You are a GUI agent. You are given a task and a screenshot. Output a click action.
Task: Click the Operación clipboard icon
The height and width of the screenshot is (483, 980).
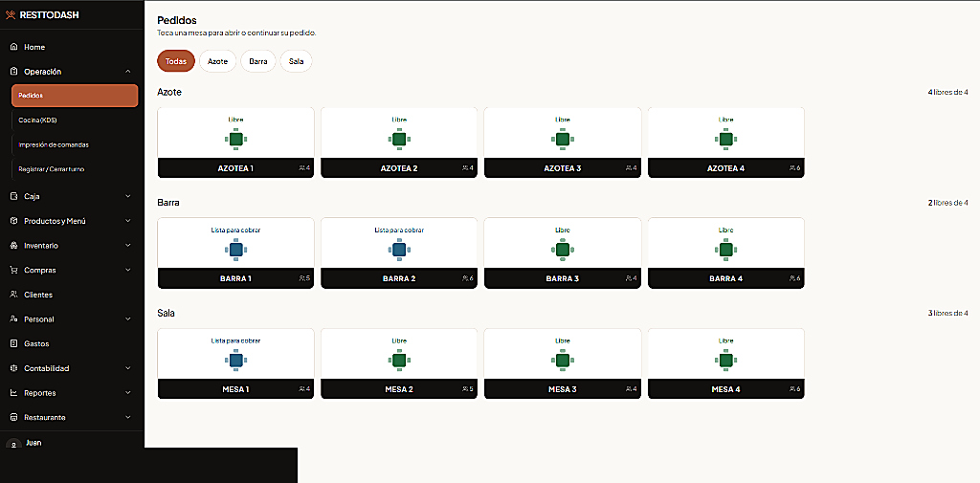point(13,72)
